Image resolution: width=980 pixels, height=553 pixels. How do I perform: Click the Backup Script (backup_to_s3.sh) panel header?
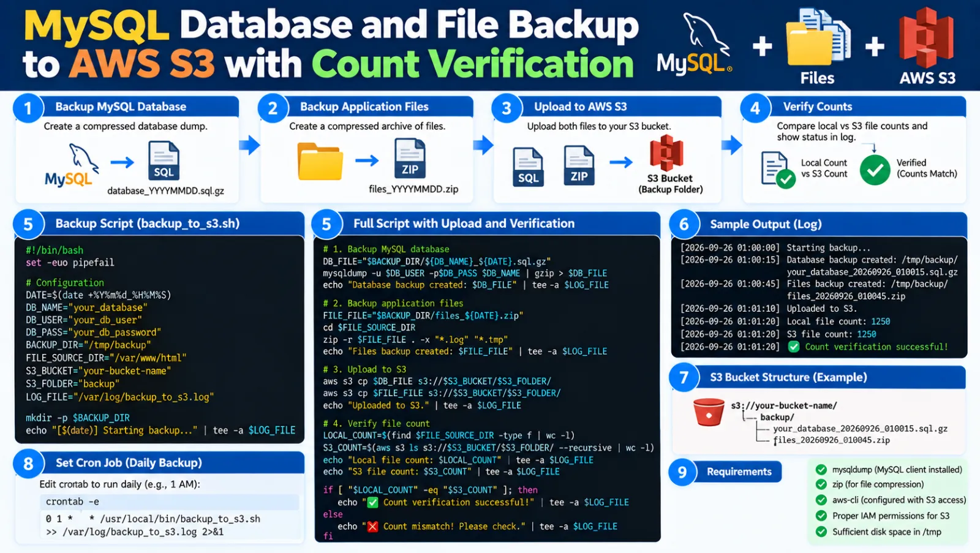(159, 224)
